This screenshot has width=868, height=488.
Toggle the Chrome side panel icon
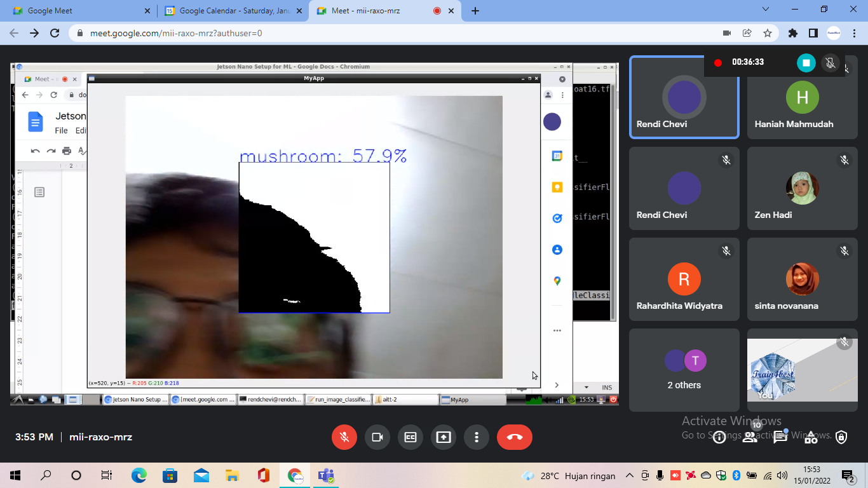click(x=813, y=33)
